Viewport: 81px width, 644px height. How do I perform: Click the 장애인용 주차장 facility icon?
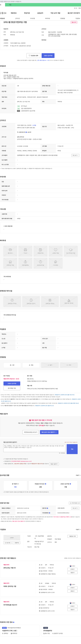point(12,302)
